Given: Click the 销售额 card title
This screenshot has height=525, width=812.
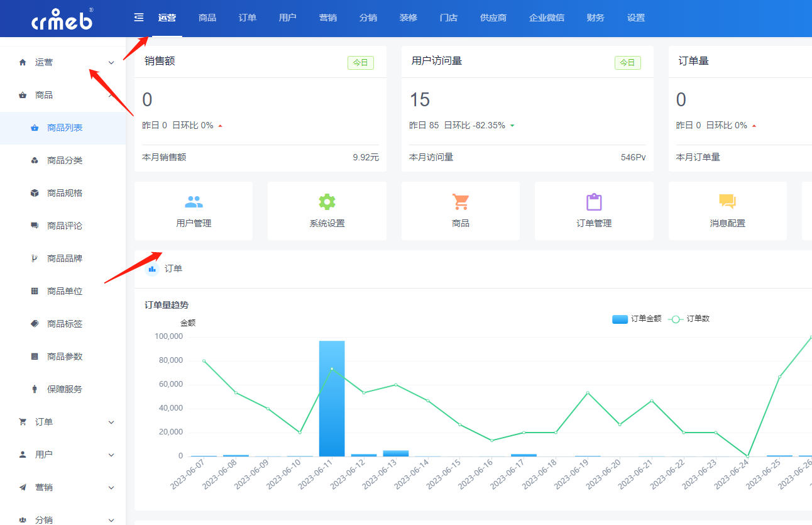Looking at the screenshot, I should (160, 61).
